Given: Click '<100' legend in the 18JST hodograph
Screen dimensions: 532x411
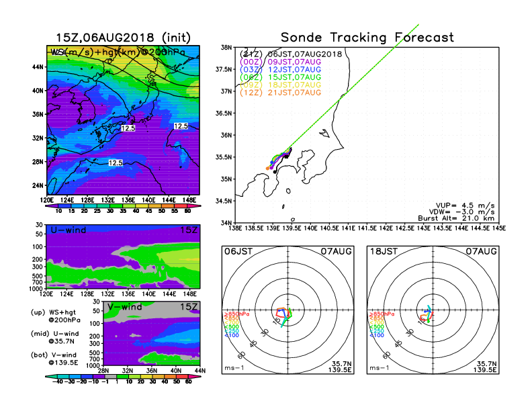Looking at the screenshot, I should [x=377, y=335].
